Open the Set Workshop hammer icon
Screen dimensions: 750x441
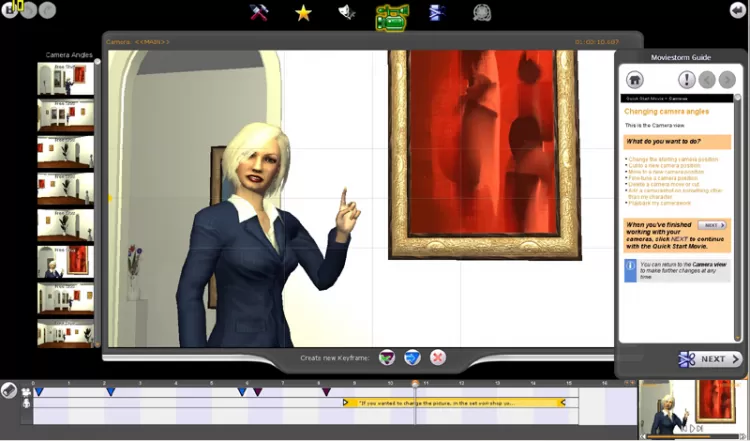[x=259, y=12]
